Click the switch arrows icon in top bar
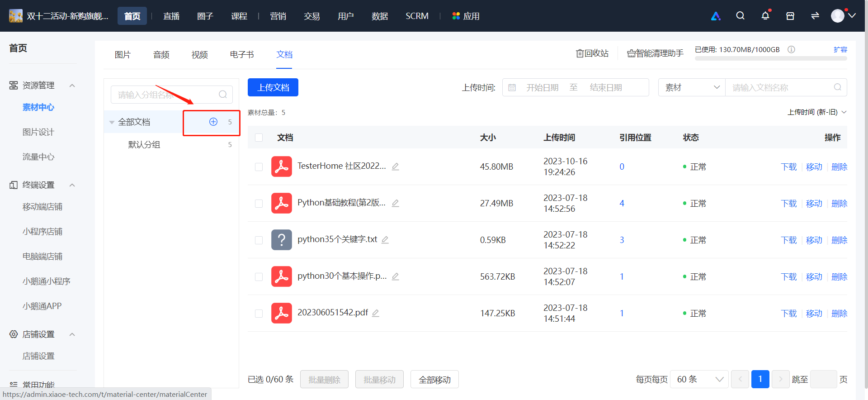Screen dimensions: 868x400 pos(815,16)
